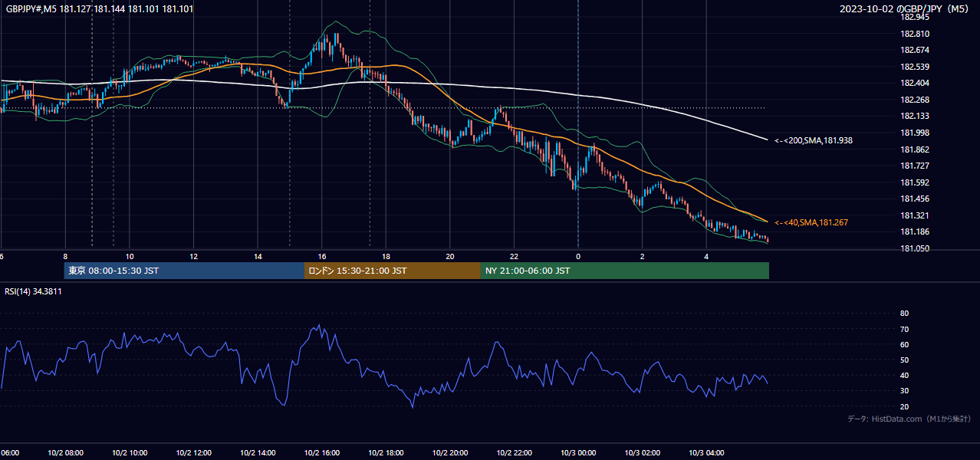Click the hour 16 tick under the price chart
The image size is (980, 460).
(322, 256)
